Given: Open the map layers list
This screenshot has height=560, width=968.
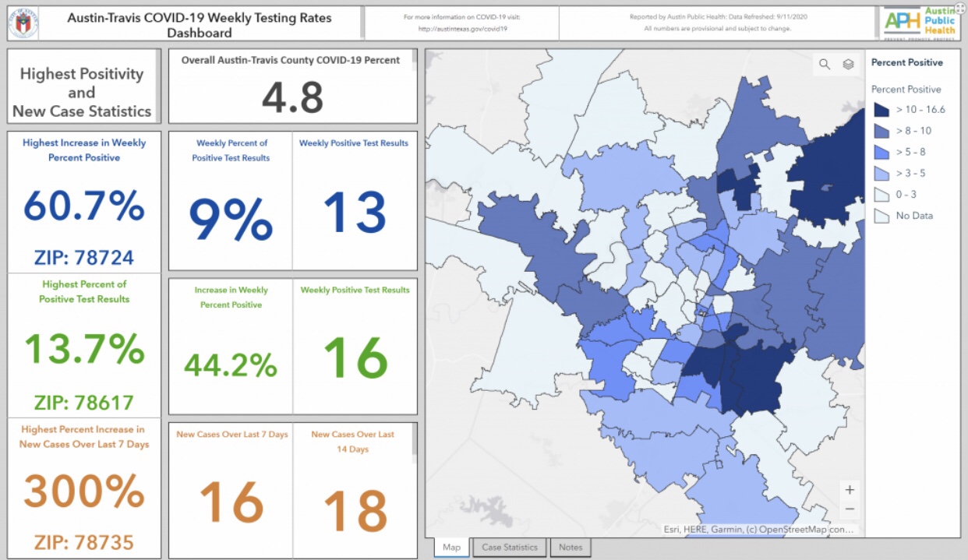Looking at the screenshot, I should 848,65.
